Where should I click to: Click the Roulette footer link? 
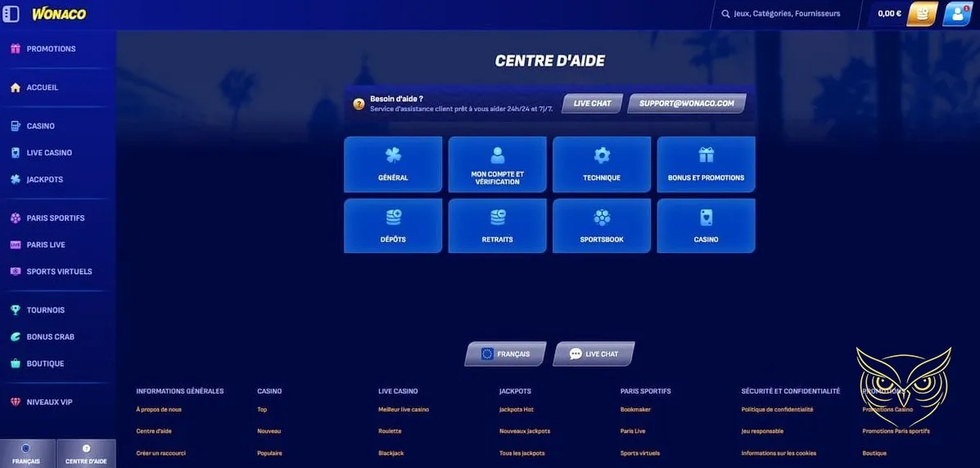[x=390, y=431]
